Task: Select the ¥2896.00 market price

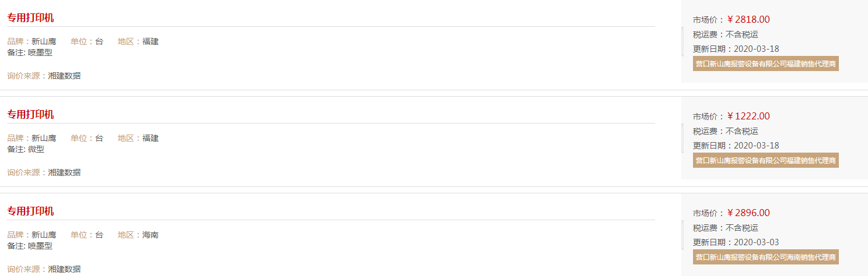Action: pos(748,213)
